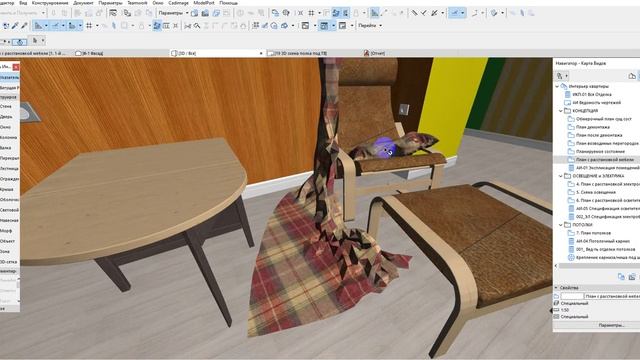Select АИ-04 Потолочный карниз item
The image size is (640, 360).
point(603,241)
